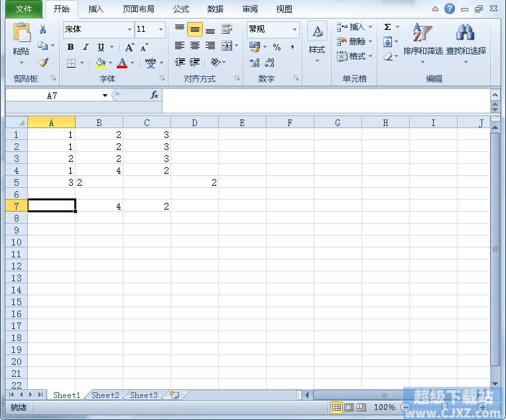Click the Paste clipboard icon

(x=21, y=33)
